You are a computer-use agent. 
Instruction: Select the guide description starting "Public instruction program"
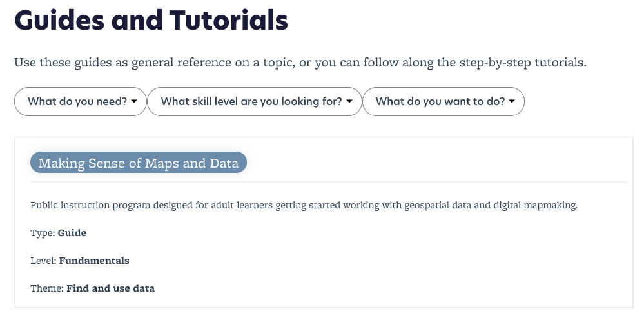point(304,205)
